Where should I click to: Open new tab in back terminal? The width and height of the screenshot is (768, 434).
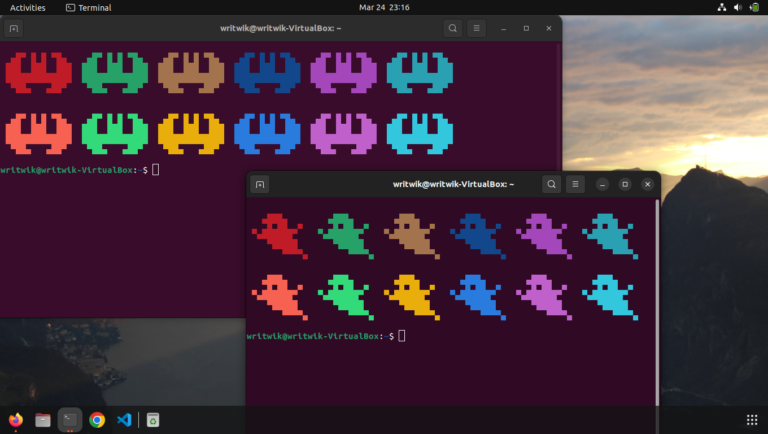(x=14, y=29)
